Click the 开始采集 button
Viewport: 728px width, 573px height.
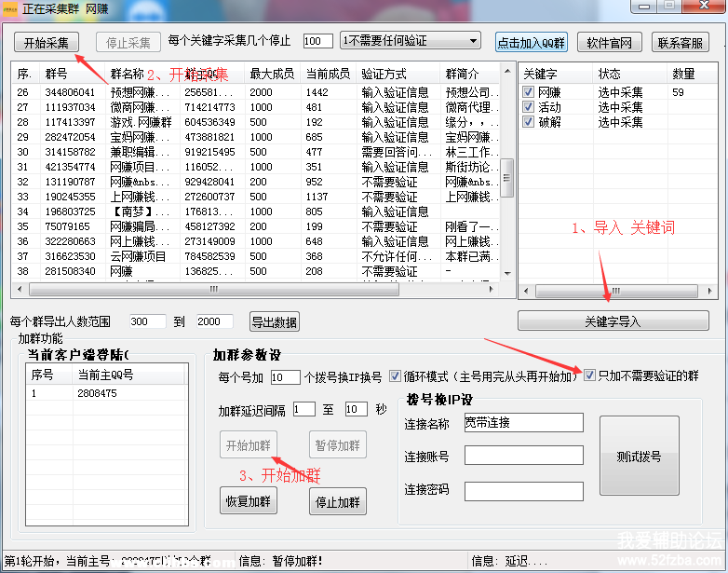coord(46,42)
